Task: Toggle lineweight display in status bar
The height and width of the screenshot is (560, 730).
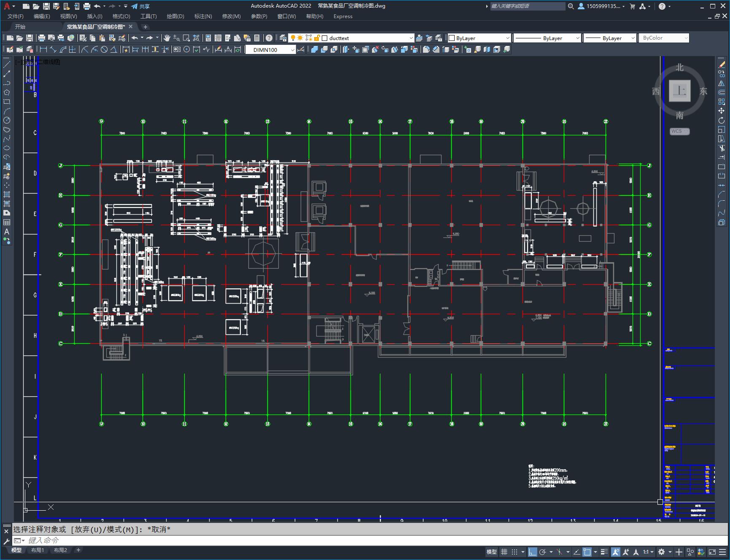Action: pyautogui.click(x=604, y=552)
